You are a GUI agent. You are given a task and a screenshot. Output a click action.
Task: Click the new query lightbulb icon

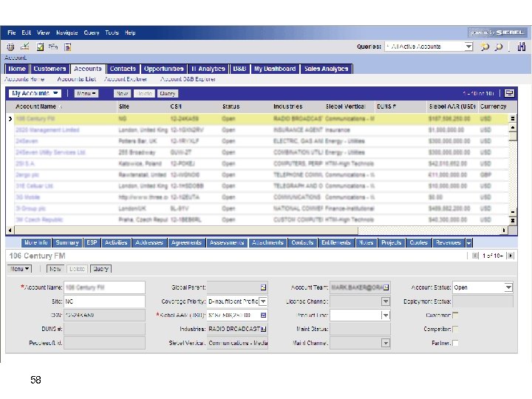tap(485, 47)
